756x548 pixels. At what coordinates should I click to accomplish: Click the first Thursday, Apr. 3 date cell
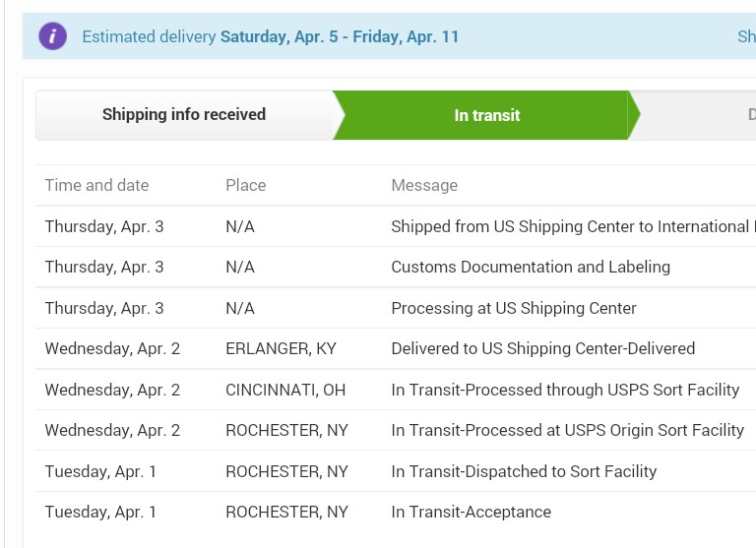point(104,226)
